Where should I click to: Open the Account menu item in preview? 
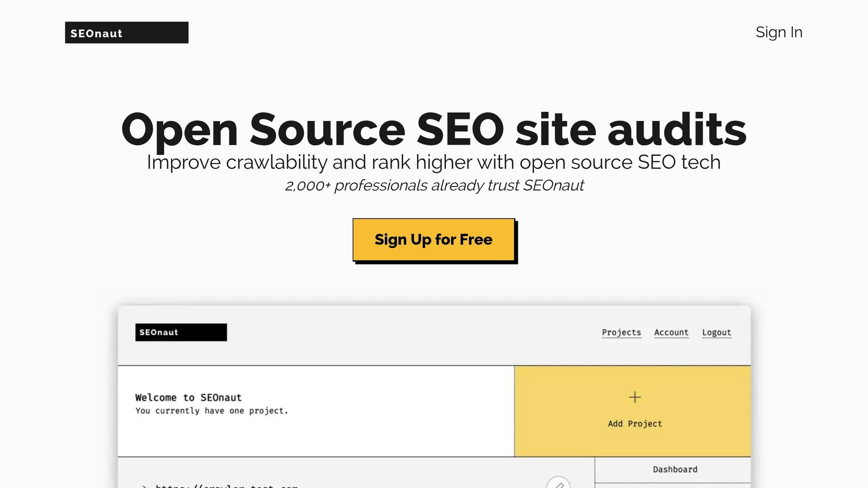click(671, 333)
